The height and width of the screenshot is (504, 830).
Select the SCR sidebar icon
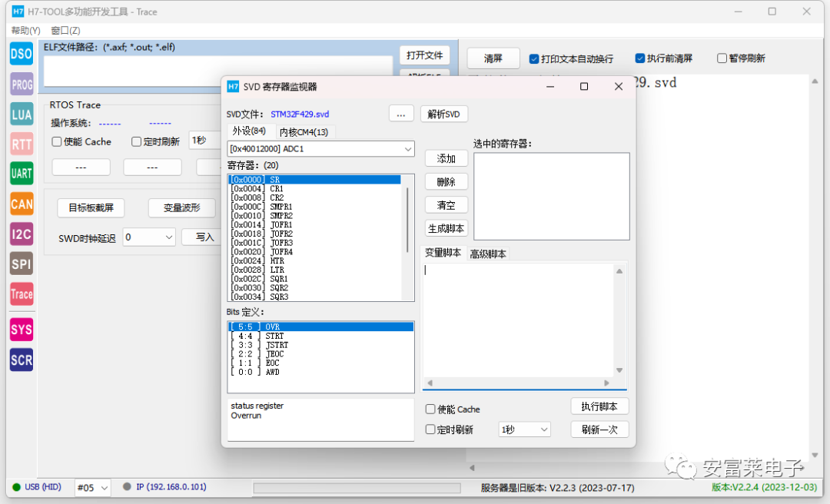point(22,360)
